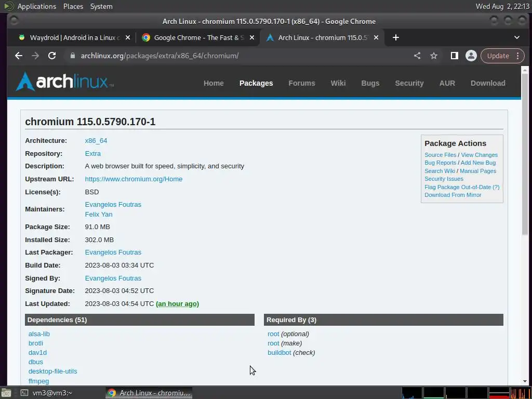Open the Places menu in top panel
This screenshot has height=399, width=532.
(x=73, y=6)
